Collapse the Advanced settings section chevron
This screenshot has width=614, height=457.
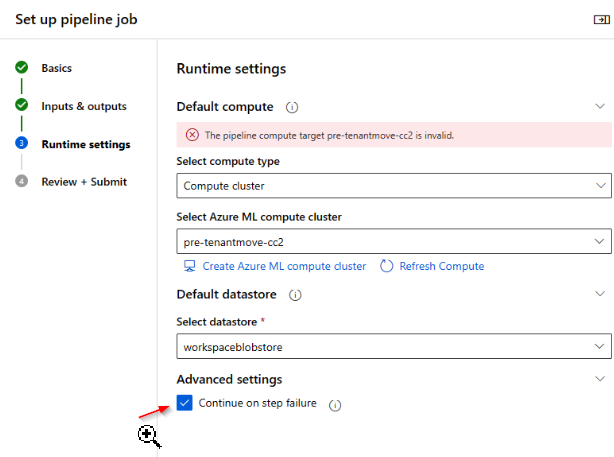(600, 379)
